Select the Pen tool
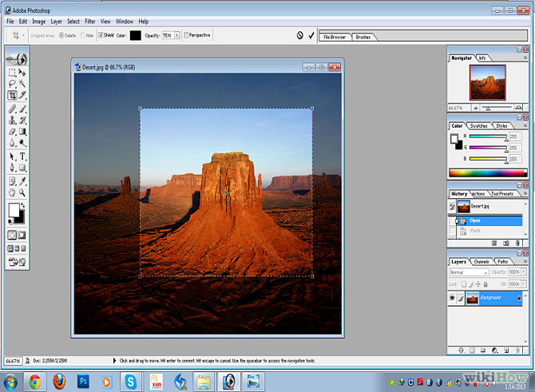This screenshot has height=392, width=535. (12, 168)
